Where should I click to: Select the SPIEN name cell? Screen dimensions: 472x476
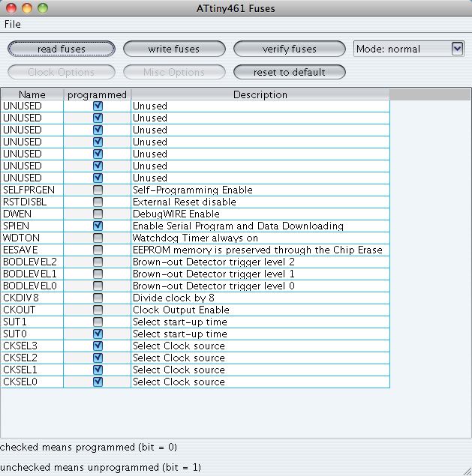[32, 226]
